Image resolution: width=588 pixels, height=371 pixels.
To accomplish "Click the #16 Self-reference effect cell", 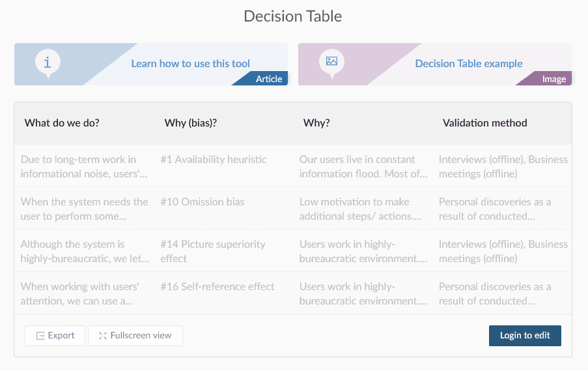I will coord(217,287).
